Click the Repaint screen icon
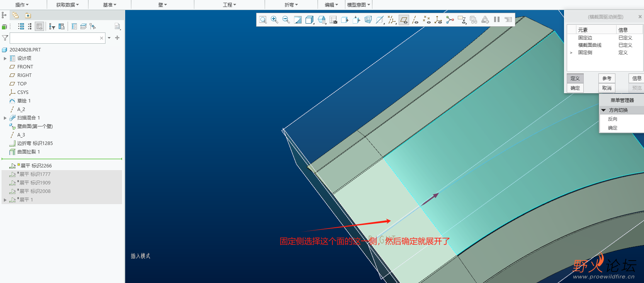 (x=298, y=20)
